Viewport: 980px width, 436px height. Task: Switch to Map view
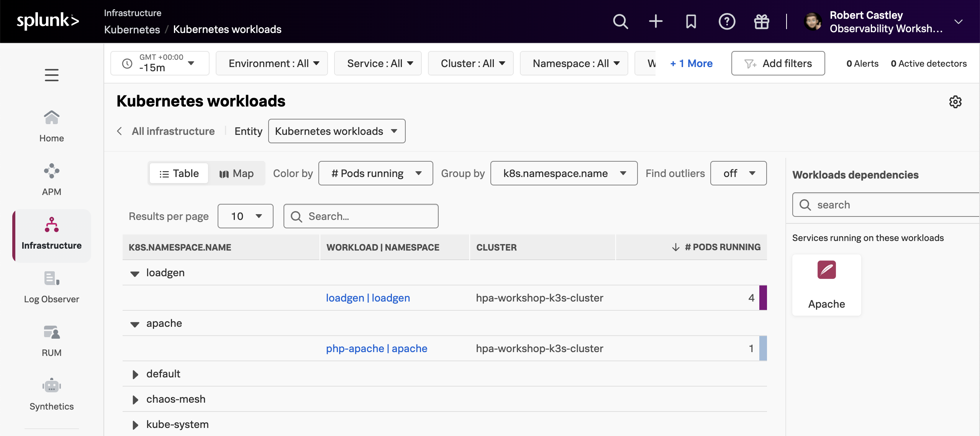(236, 174)
